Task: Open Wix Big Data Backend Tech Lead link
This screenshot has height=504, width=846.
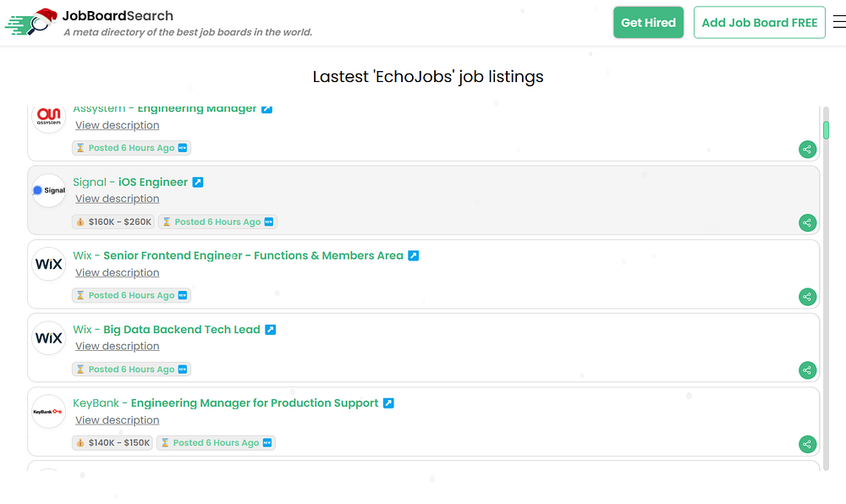Action: click(166, 329)
